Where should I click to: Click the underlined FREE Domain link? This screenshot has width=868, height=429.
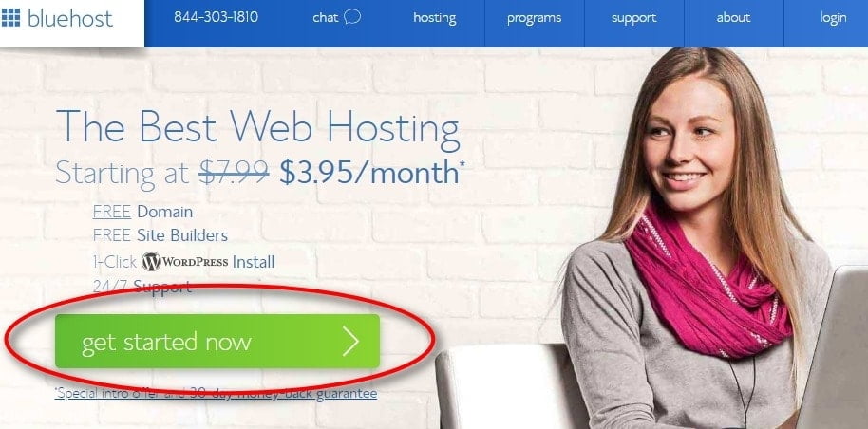coord(142,212)
